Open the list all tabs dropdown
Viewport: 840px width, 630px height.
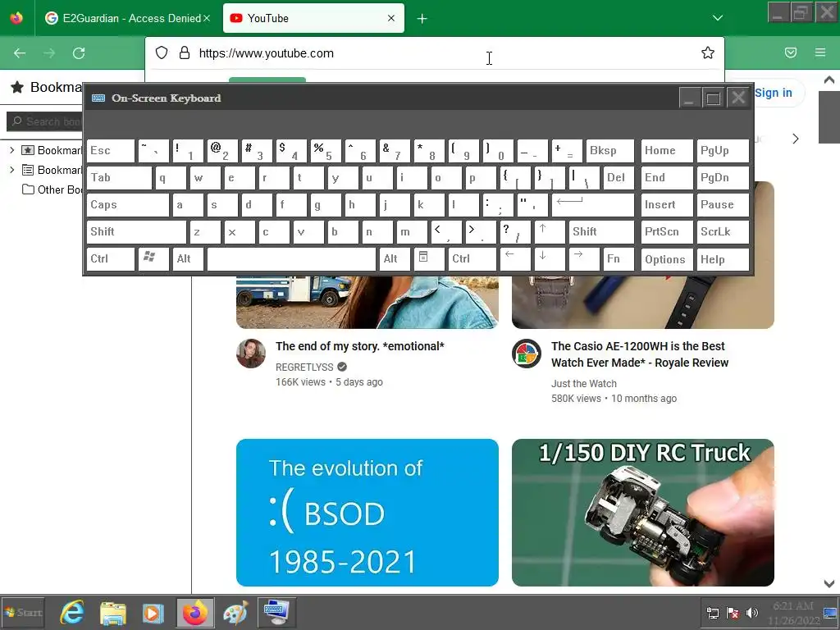(718, 18)
